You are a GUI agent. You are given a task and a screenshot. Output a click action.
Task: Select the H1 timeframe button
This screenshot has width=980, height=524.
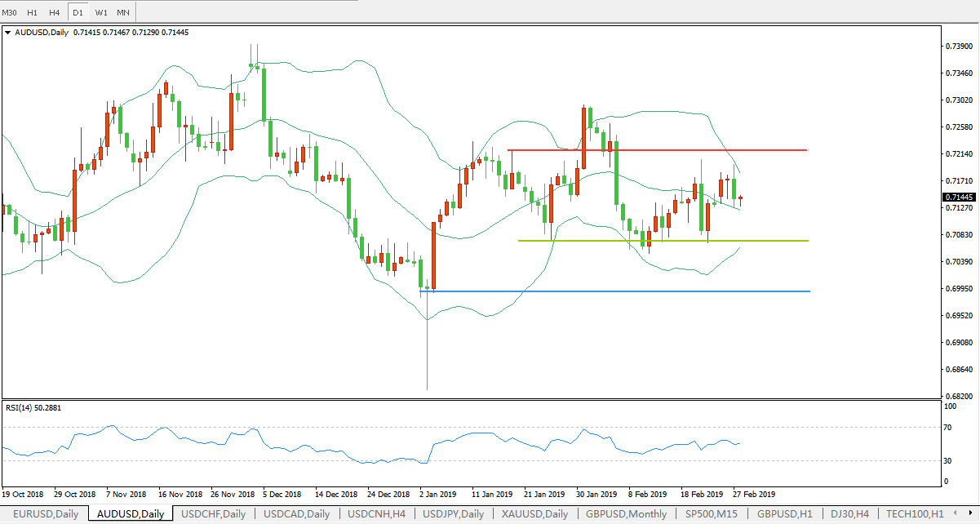tap(32, 12)
